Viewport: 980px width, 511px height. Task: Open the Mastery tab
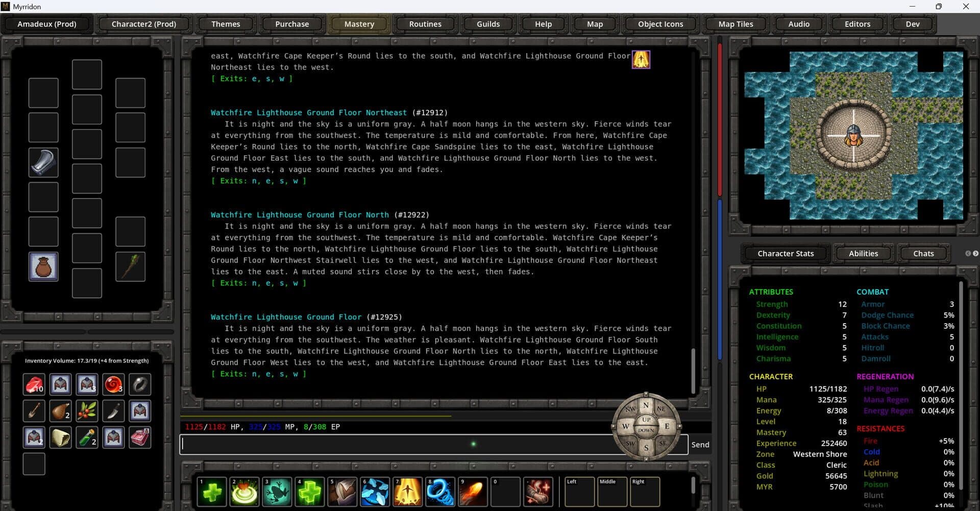pos(359,24)
